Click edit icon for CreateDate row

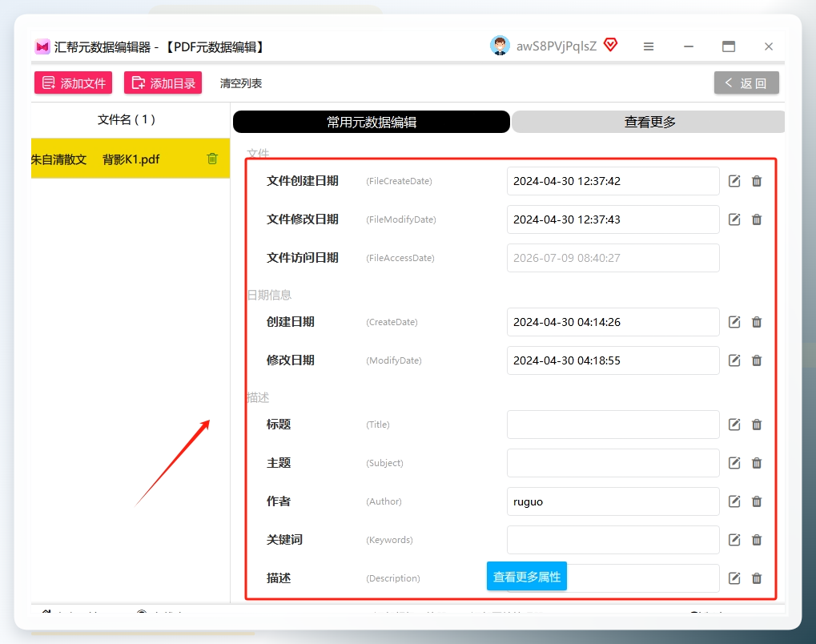coord(734,322)
